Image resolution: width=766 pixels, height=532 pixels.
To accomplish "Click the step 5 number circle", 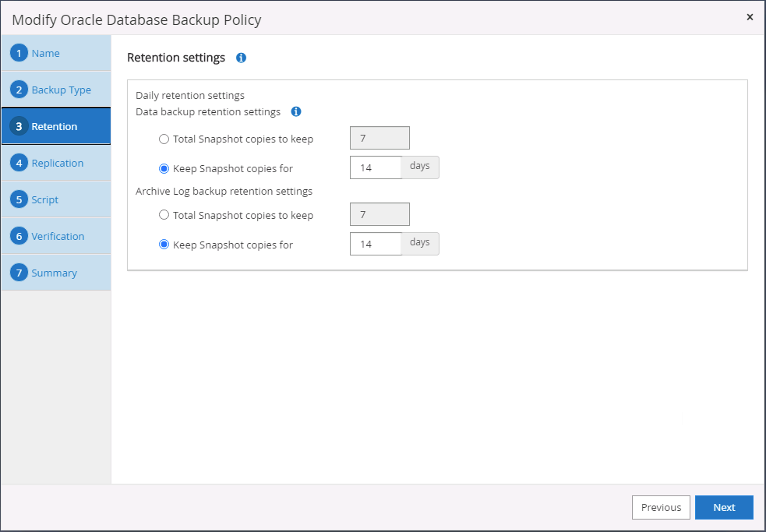I will [x=20, y=199].
